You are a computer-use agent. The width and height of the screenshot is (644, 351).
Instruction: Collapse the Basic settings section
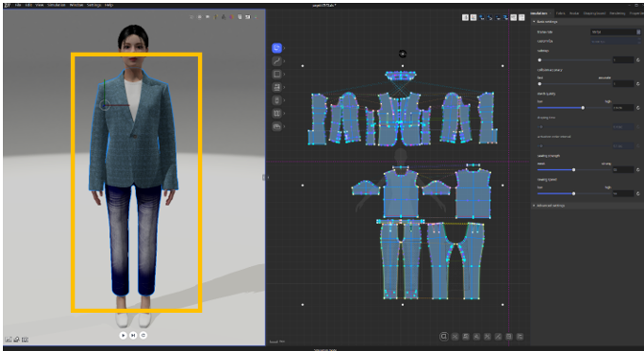(544, 22)
